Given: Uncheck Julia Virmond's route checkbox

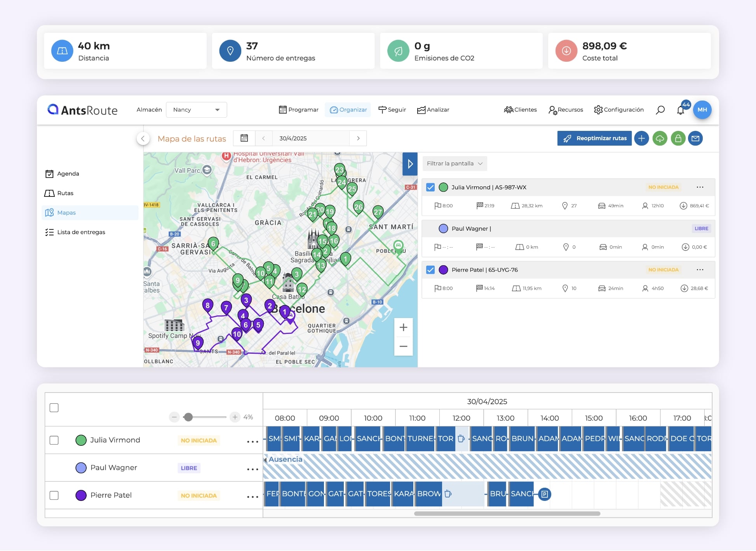Looking at the screenshot, I should point(430,187).
